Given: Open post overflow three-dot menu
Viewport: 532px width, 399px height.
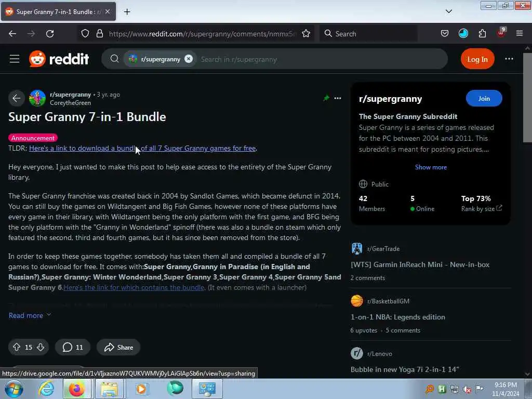Looking at the screenshot, I should click(x=338, y=98).
